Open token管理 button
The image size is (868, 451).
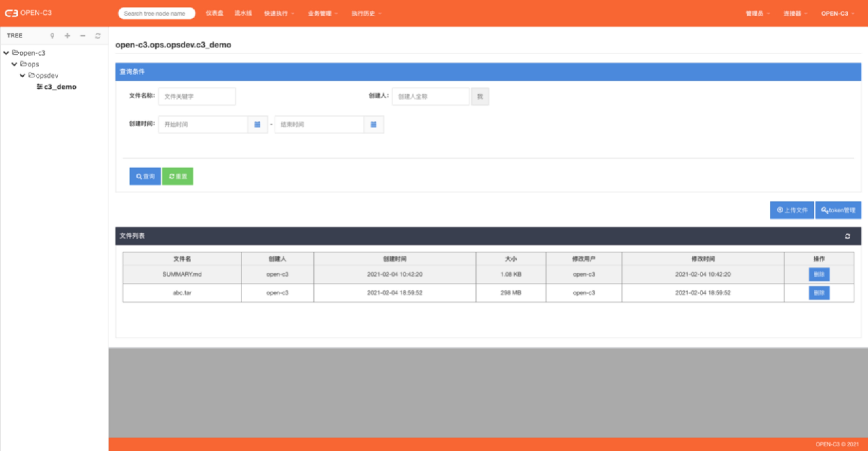[x=838, y=210]
